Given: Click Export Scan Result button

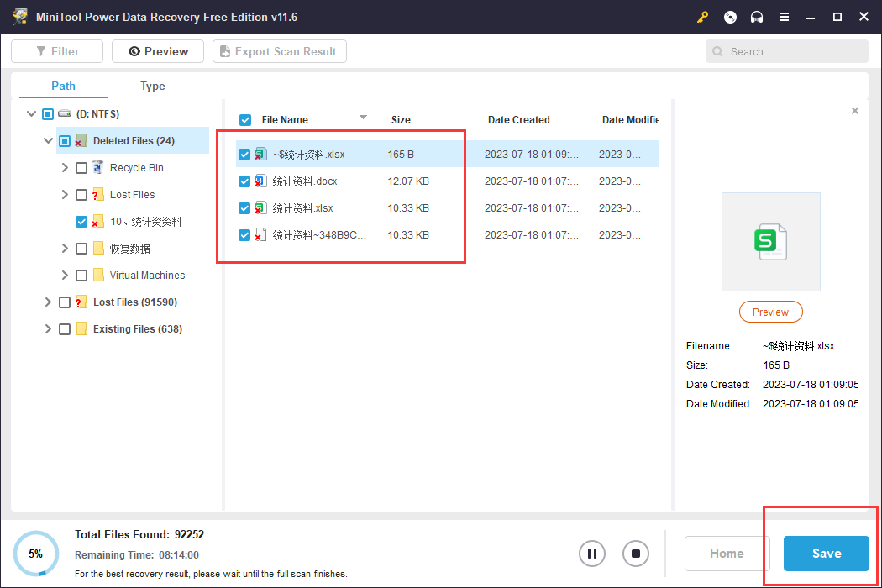Looking at the screenshot, I should coord(280,51).
